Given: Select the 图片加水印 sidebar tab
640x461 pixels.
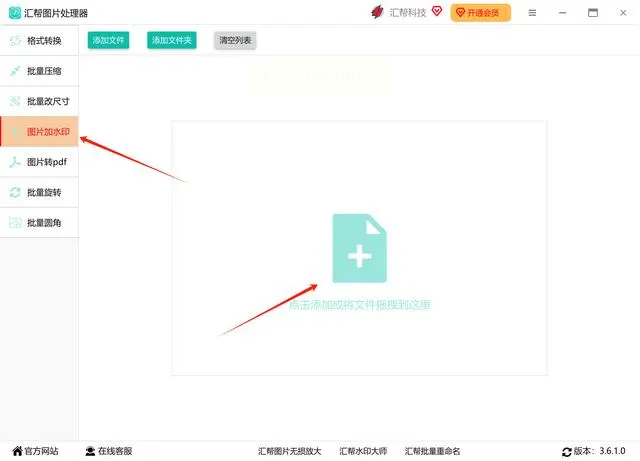Looking at the screenshot, I should point(39,131).
